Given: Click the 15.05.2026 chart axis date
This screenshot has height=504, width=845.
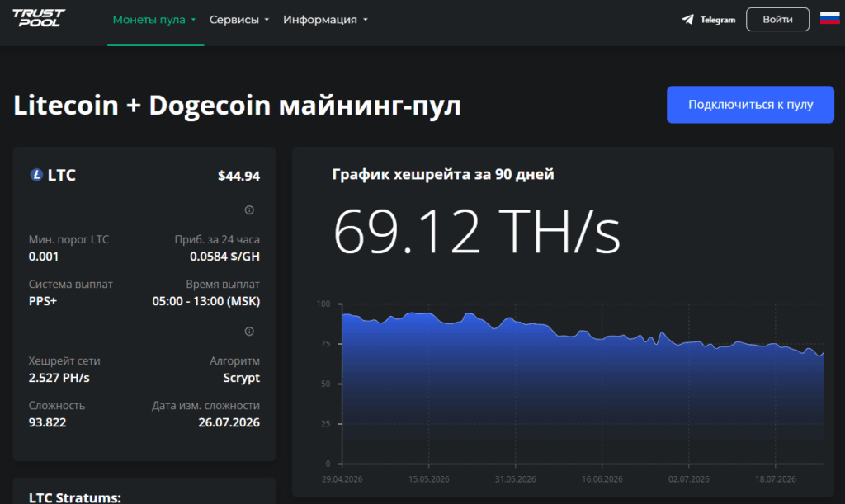Looking at the screenshot, I should pos(428,479).
